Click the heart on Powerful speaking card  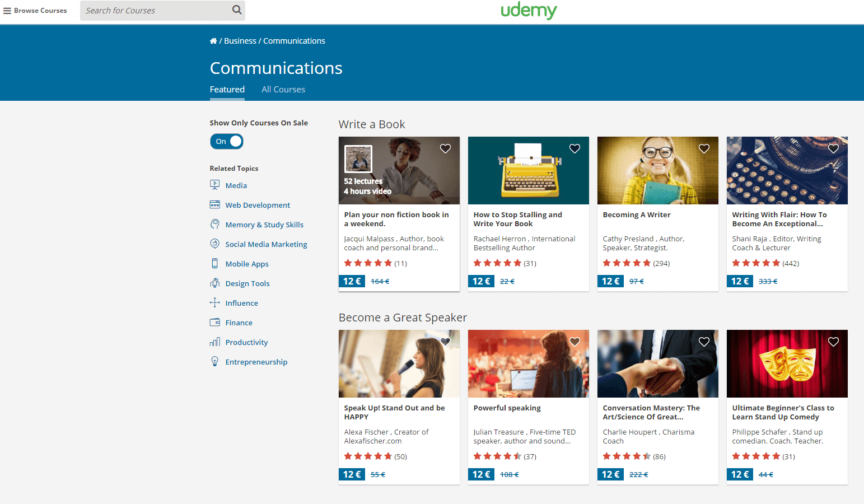pyautogui.click(x=575, y=342)
